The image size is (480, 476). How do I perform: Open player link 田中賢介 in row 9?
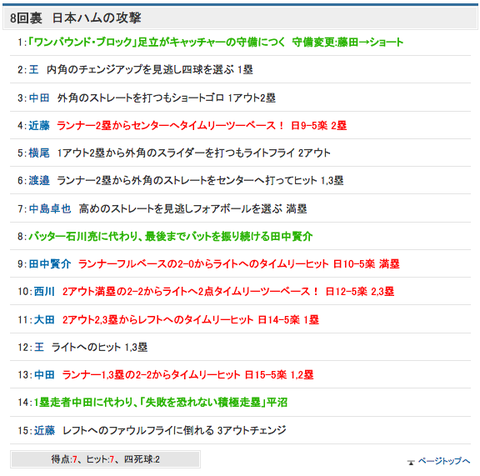point(50,264)
